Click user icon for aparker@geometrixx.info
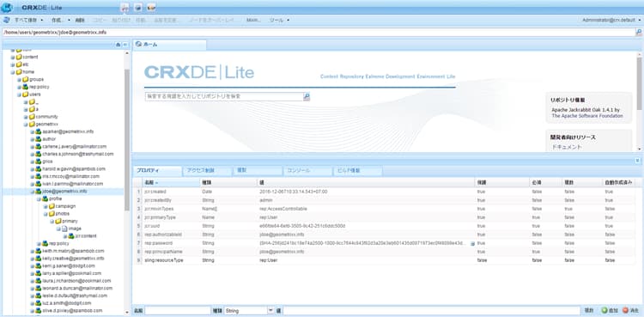 click(x=38, y=131)
